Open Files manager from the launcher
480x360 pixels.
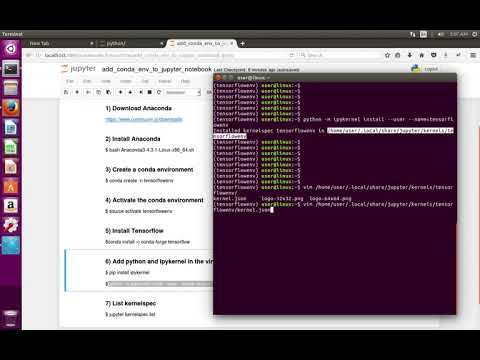[11, 89]
